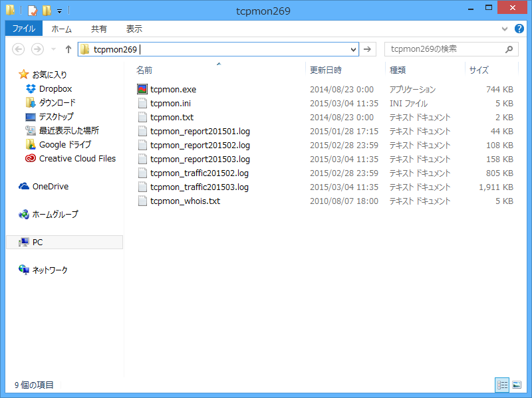Click the back navigation arrow
The height and width of the screenshot is (398, 532).
coord(19,49)
